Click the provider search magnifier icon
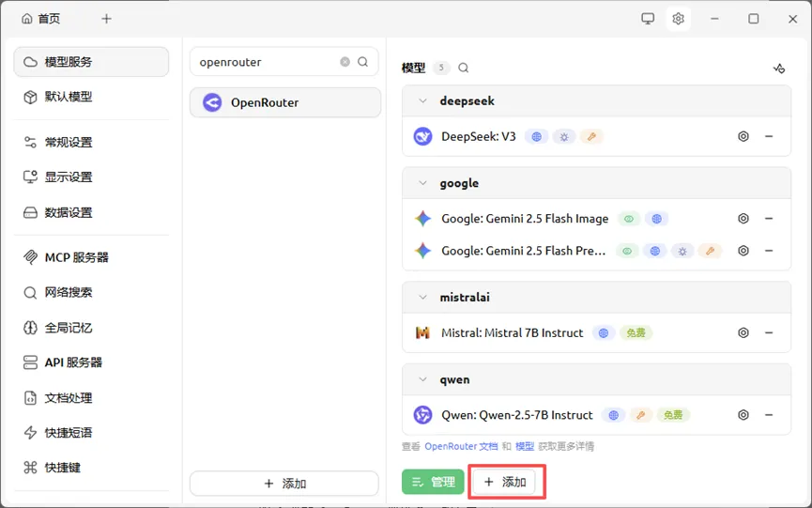Image resolution: width=812 pixels, height=508 pixels. (363, 62)
